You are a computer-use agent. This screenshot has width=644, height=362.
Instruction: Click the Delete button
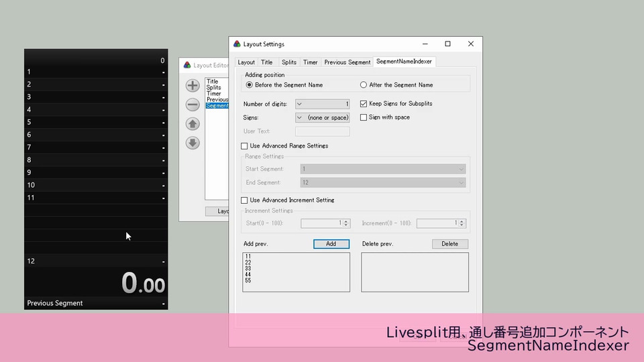pos(449,244)
